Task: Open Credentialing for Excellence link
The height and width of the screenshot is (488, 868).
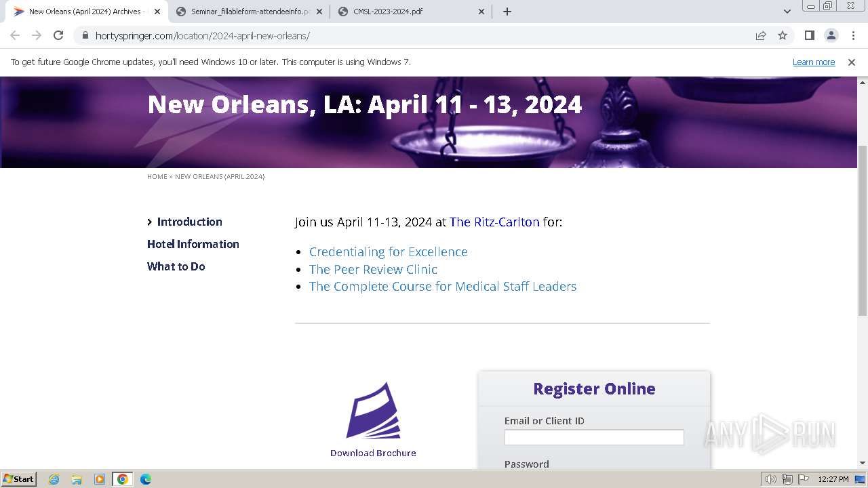Action: (x=389, y=251)
